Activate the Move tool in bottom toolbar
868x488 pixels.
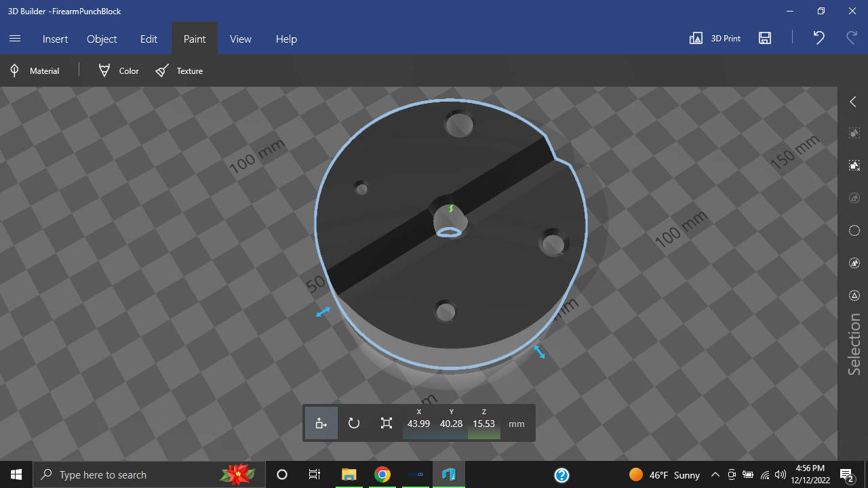321,423
